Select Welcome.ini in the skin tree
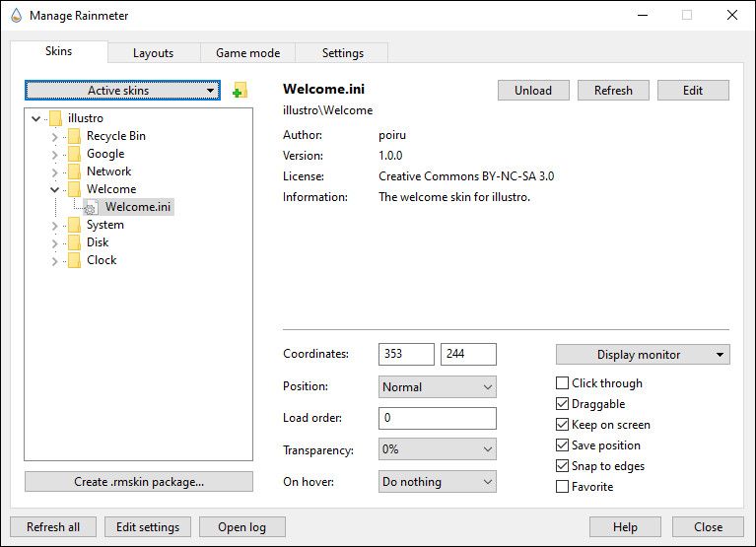 pyautogui.click(x=138, y=207)
